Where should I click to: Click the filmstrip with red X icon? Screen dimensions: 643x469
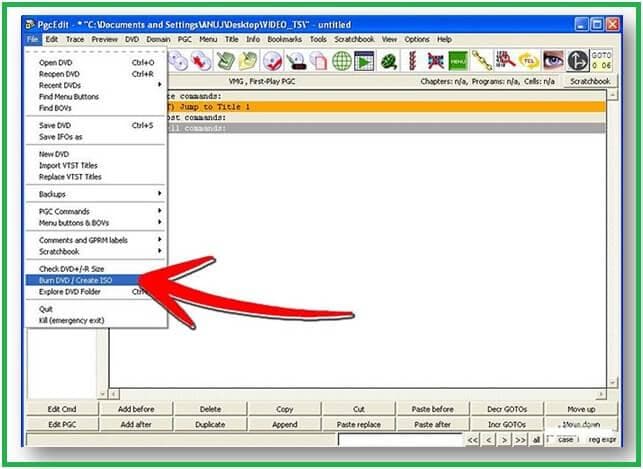coord(435,61)
